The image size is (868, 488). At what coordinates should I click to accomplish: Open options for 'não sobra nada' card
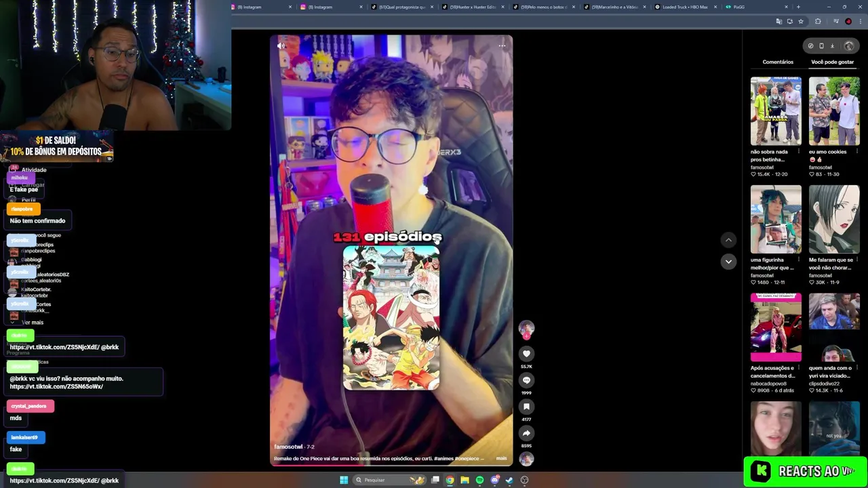click(x=799, y=152)
